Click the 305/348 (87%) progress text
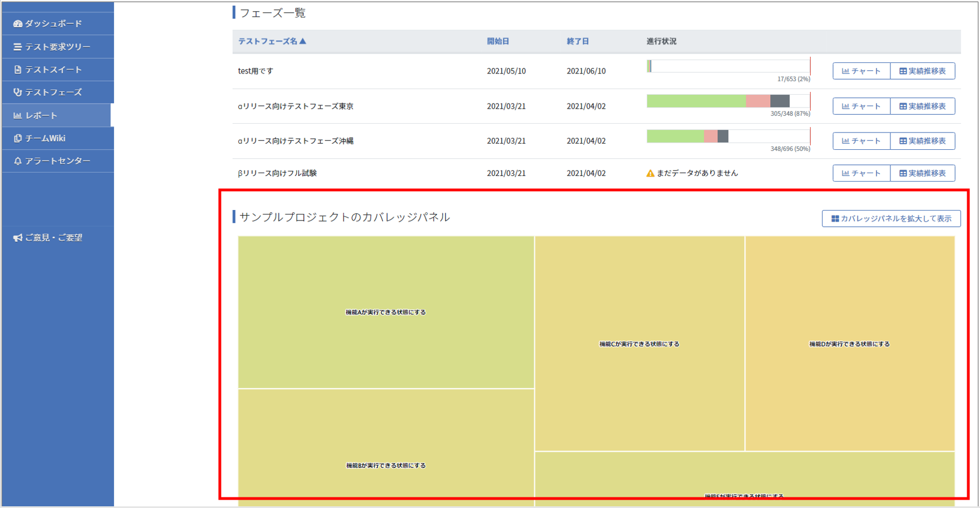The width and height of the screenshot is (980, 508). coord(790,114)
